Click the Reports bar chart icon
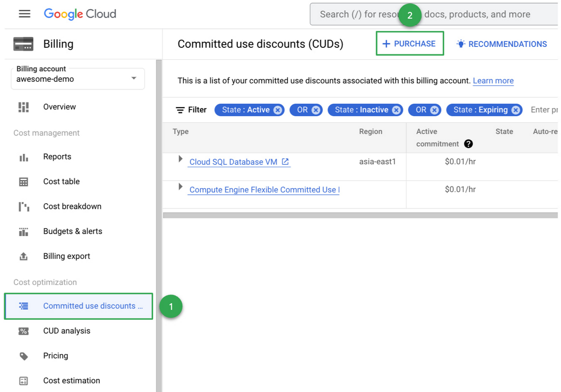This screenshot has height=392, width=561. [x=24, y=158]
